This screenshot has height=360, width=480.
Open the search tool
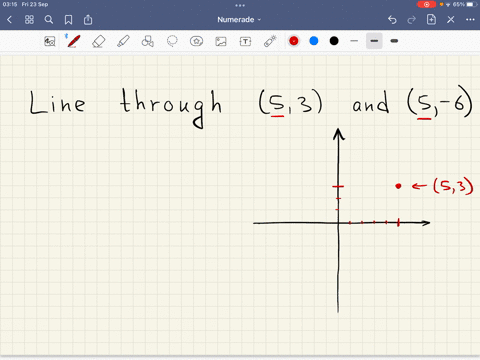tap(49, 20)
